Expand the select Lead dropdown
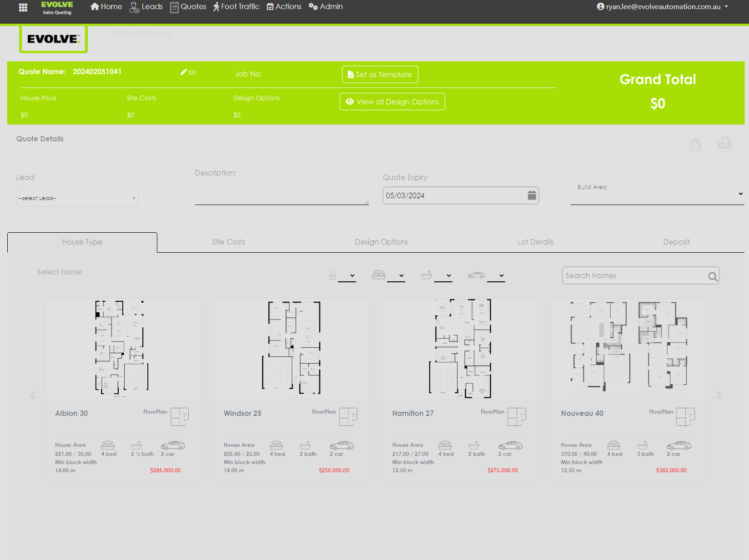This screenshot has width=749, height=560. [x=77, y=198]
